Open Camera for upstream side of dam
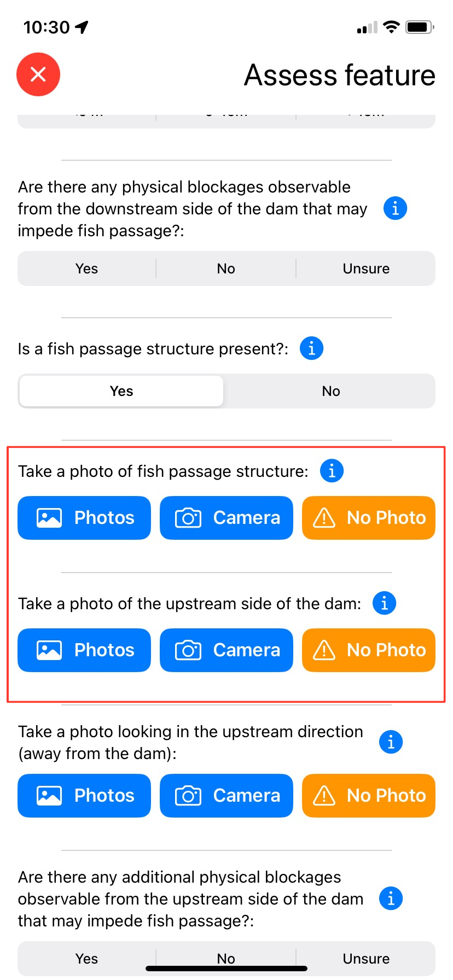Viewport: 453px width, 980px height. 226,650
